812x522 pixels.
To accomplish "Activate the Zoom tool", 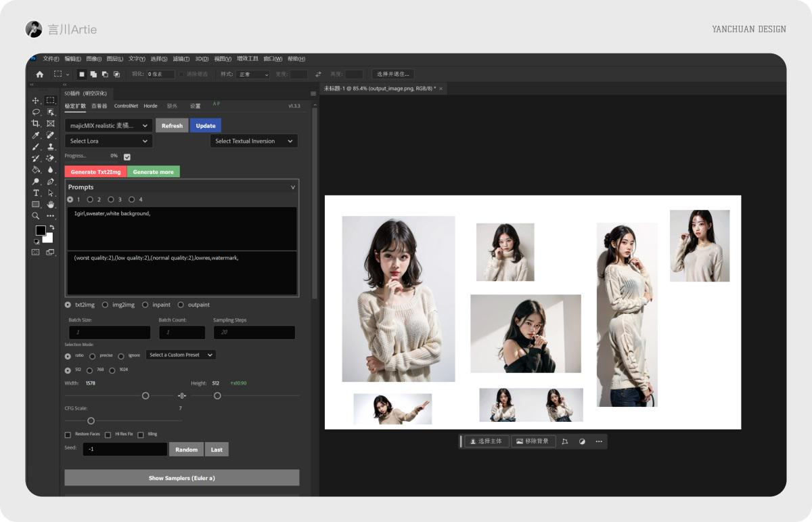I will pos(35,215).
